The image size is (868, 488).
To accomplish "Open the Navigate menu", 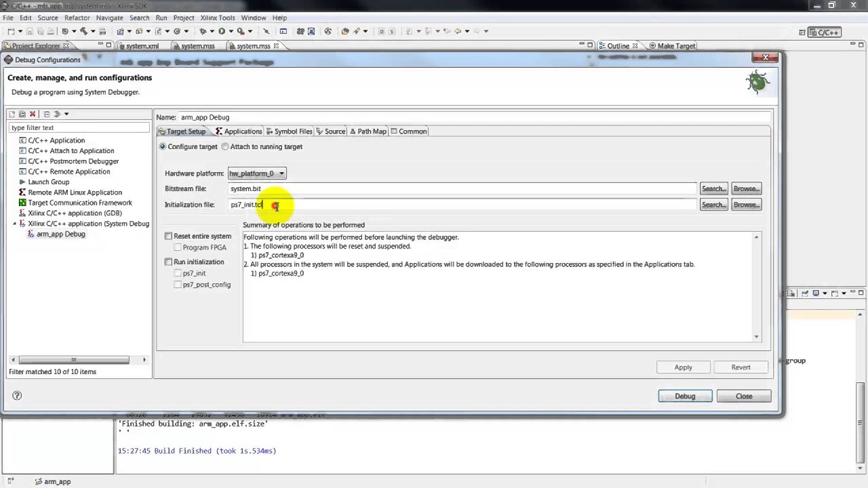I will point(109,18).
